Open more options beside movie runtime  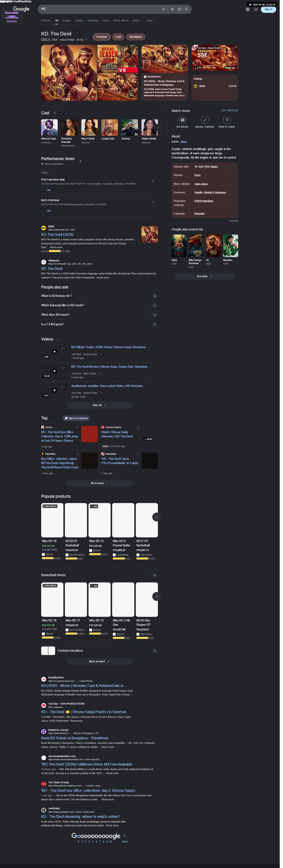86,39
